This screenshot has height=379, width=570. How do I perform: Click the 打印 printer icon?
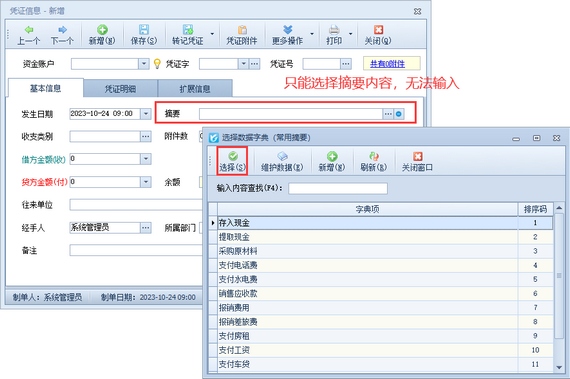[x=334, y=30]
